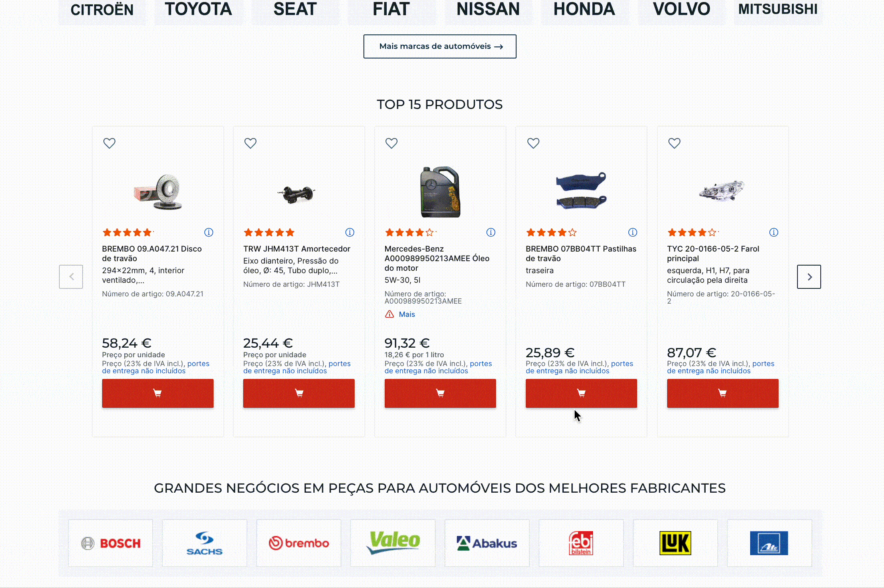884x588 pixels.
Task: Click "Mais marcas de automóveis" button
Action: (440, 46)
